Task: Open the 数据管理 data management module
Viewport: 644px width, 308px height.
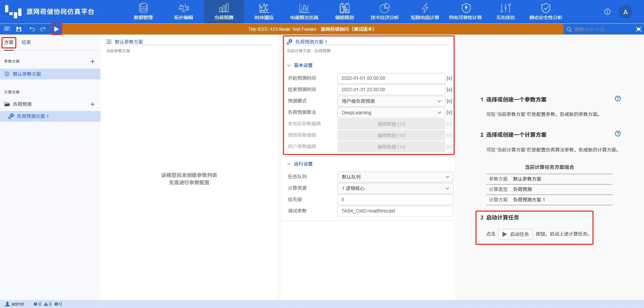Action: (x=143, y=12)
